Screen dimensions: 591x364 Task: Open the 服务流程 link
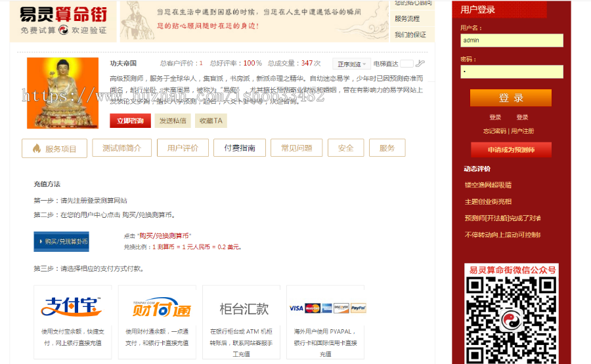[x=407, y=18]
